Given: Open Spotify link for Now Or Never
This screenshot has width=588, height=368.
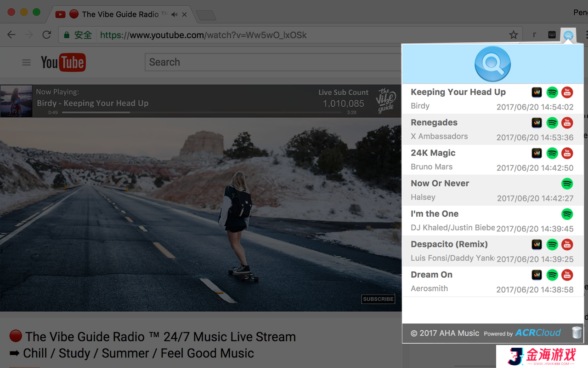Looking at the screenshot, I should (x=567, y=184).
